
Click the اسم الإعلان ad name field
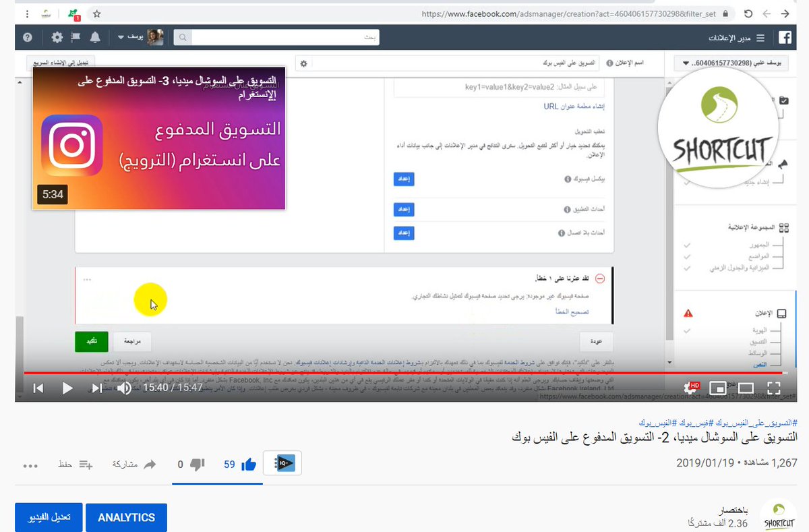(456, 63)
